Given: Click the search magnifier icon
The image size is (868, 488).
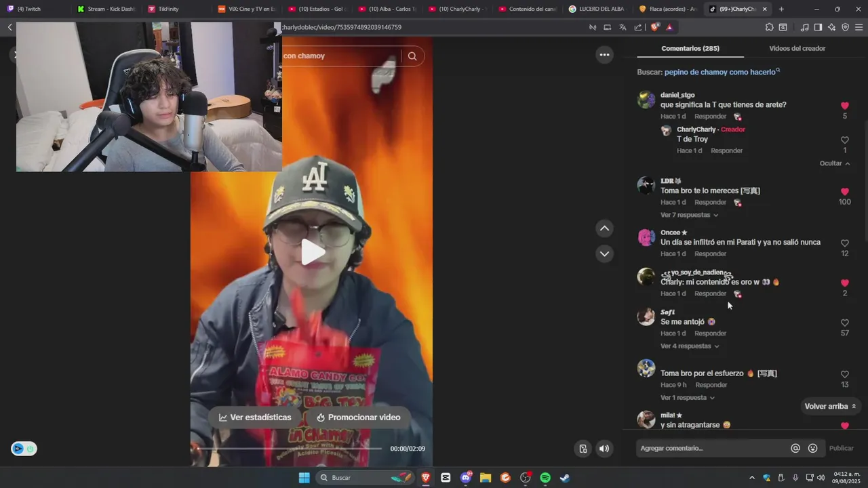Looking at the screenshot, I should 412,56.
